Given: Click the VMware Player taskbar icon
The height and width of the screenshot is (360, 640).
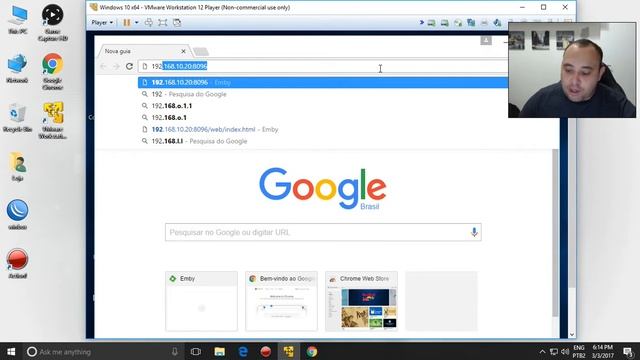Looking at the screenshot, I should click(x=289, y=351).
